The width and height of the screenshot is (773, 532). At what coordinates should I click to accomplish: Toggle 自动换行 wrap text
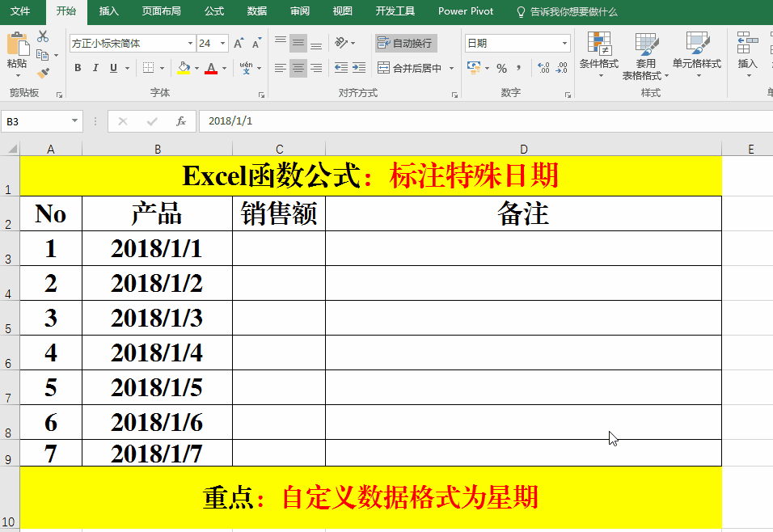point(405,44)
